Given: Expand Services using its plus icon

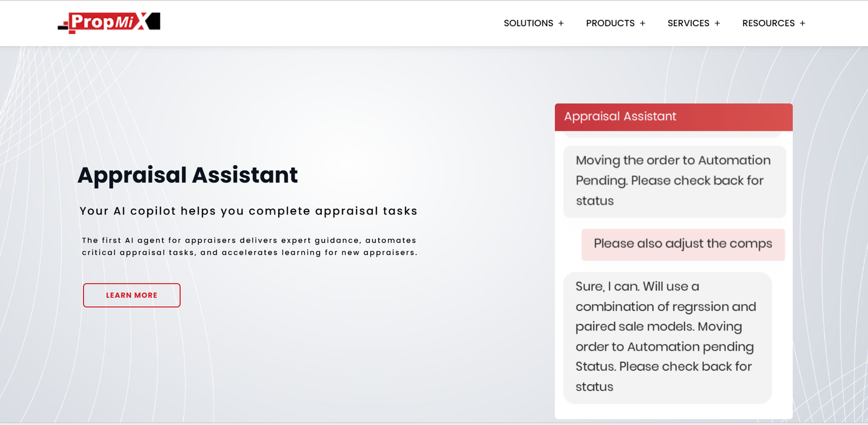Looking at the screenshot, I should 717,23.
